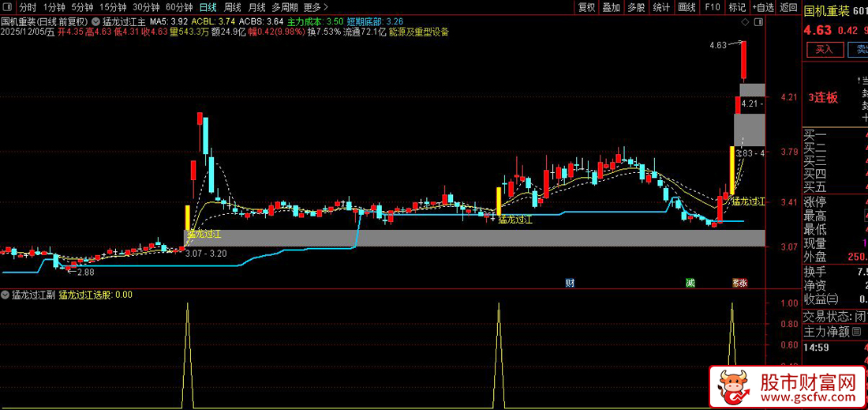Select the 60分钟 period tab
This screenshot has height=410, width=868.
[179, 7]
